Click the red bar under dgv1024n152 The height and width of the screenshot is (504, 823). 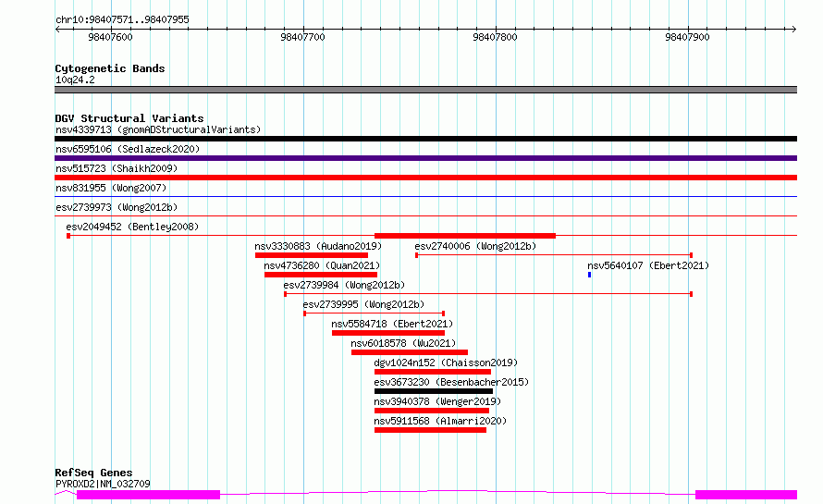433,373
